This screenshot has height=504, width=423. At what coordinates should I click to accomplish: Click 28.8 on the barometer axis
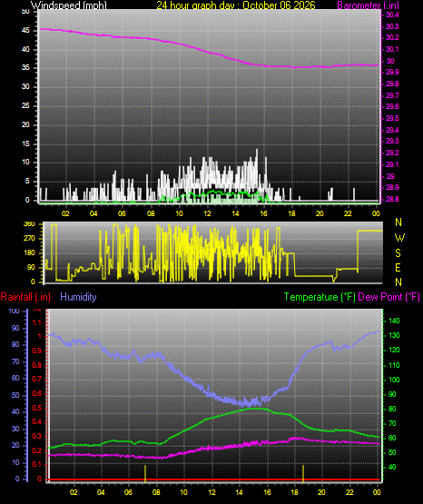tap(392, 199)
